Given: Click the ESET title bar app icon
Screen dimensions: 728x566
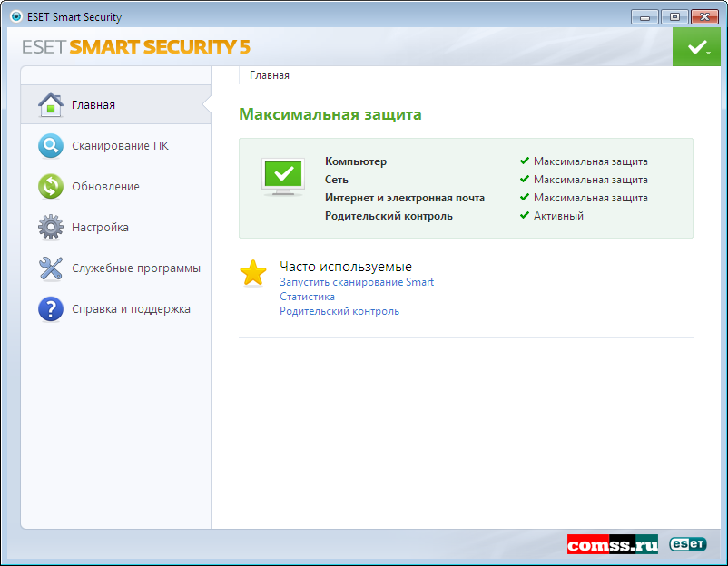Looking at the screenshot, I should [x=15, y=16].
